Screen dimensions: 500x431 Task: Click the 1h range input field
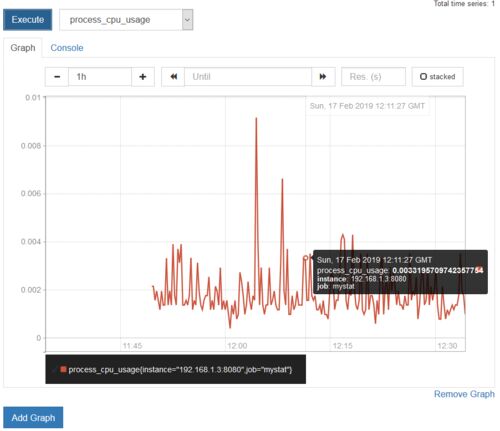pos(100,77)
